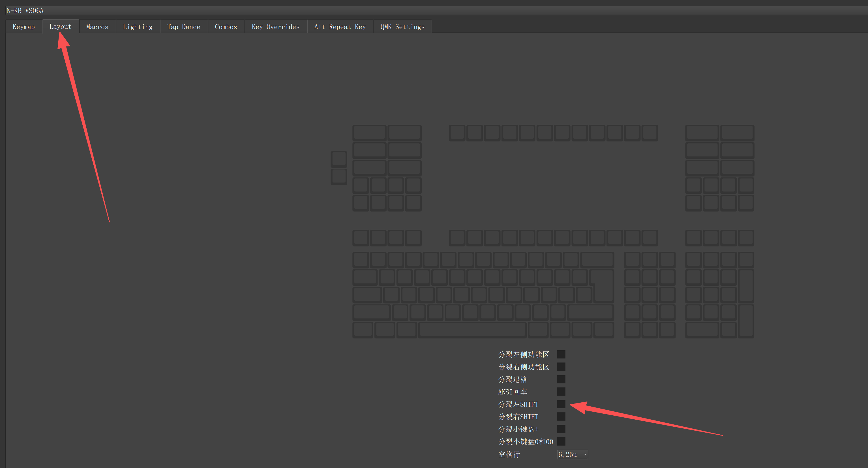This screenshot has height=468, width=868.
Task: Enable the 分裂小键盘+ checkbox
Action: tap(561, 429)
